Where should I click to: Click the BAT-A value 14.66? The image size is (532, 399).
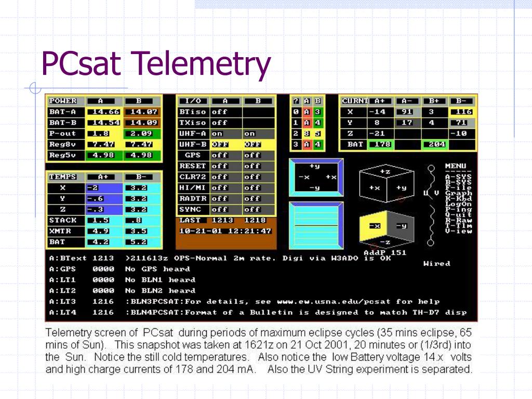pos(106,112)
